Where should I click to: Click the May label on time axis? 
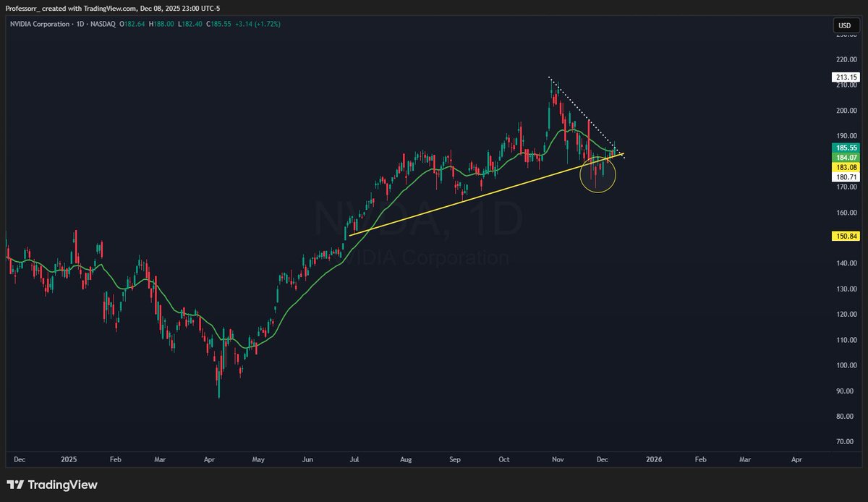point(258,459)
